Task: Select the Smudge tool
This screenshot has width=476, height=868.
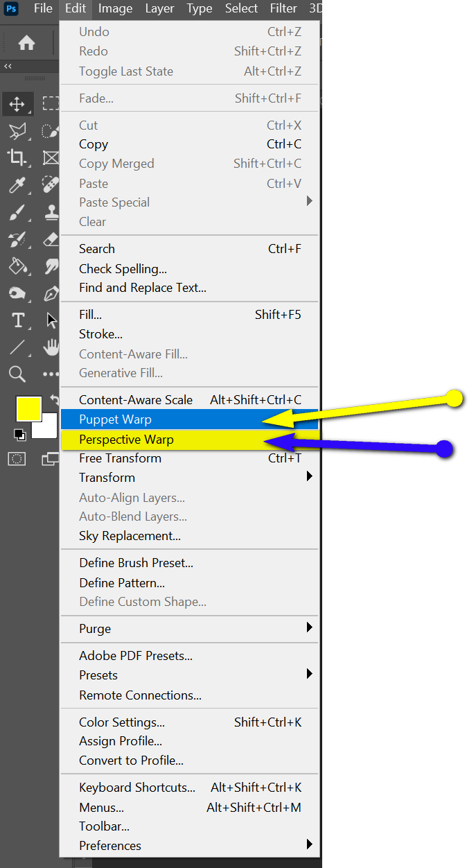Action: click(51, 266)
